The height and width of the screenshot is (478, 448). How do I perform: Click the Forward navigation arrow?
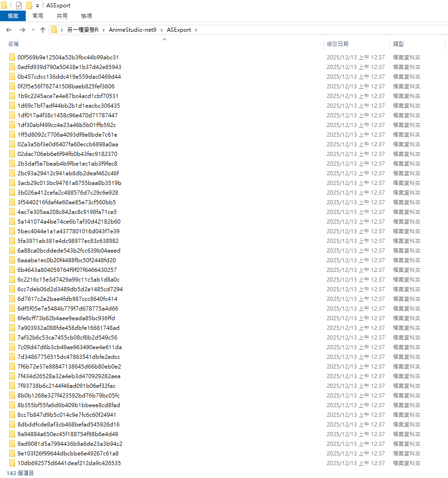pyautogui.click(x=22, y=30)
